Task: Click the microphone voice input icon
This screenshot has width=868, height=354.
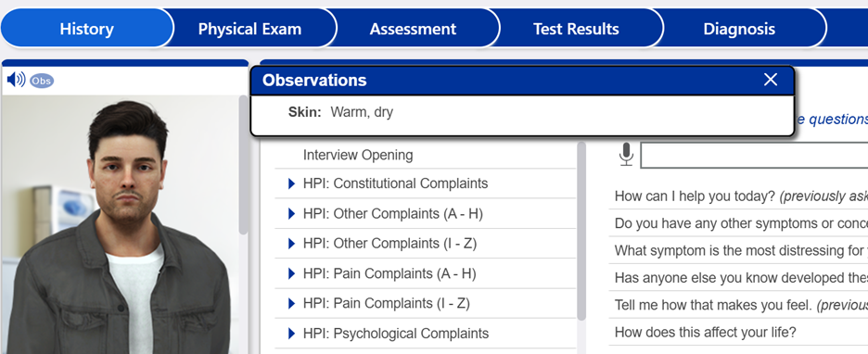Action: pos(626,155)
